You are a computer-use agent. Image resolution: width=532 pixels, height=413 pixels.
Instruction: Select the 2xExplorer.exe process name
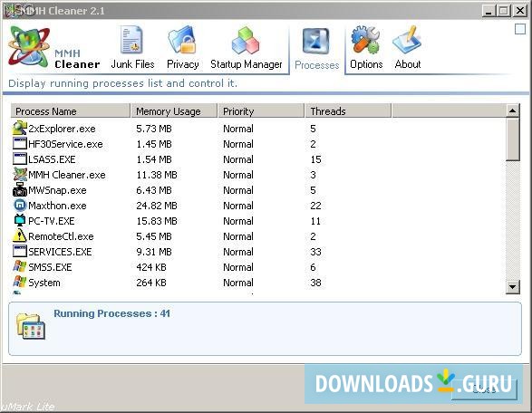(62, 129)
